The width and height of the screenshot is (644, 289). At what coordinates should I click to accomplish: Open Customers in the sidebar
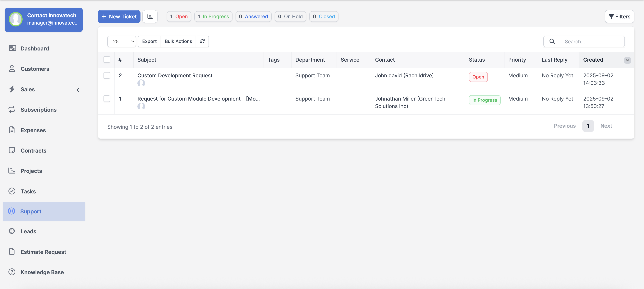pos(35,69)
